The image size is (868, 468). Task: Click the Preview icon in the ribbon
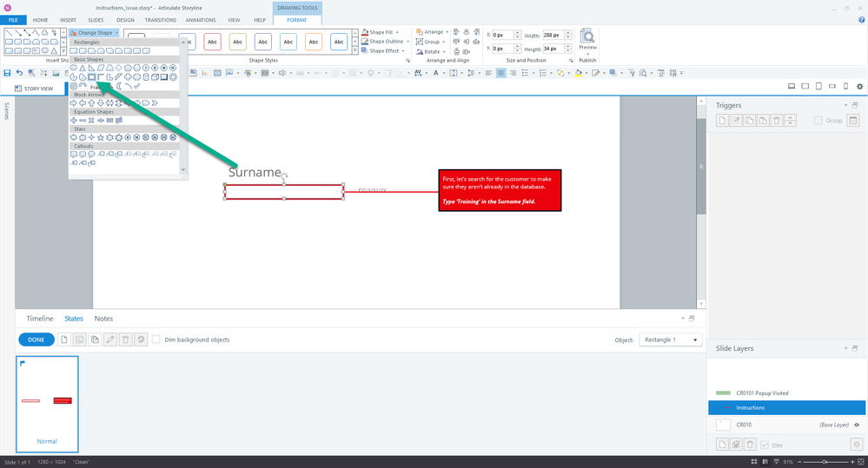(x=588, y=39)
